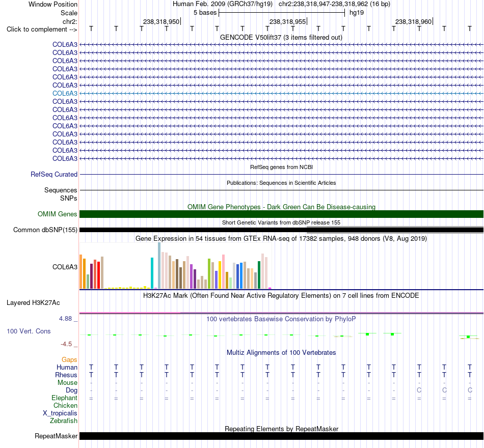This screenshot has height=448, width=484.
Task: Click 'Short Genetic Variants from dbSNP release 155'
Action: [281, 222]
